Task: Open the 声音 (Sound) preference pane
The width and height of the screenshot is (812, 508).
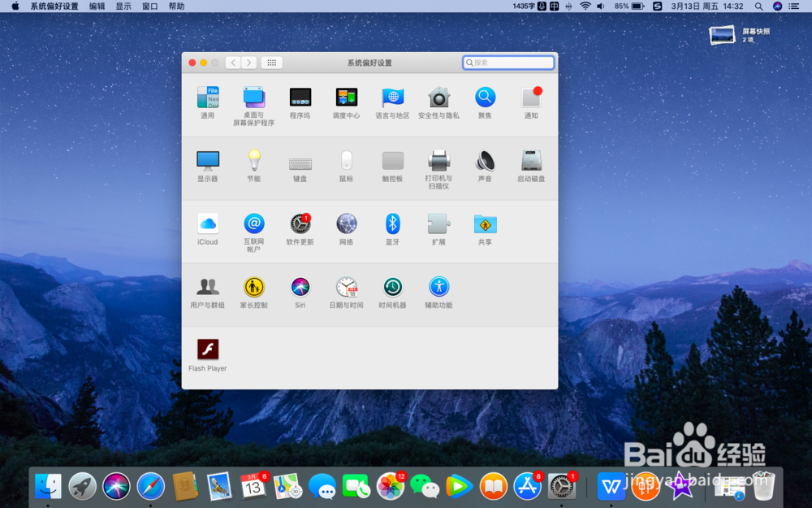Action: click(486, 166)
